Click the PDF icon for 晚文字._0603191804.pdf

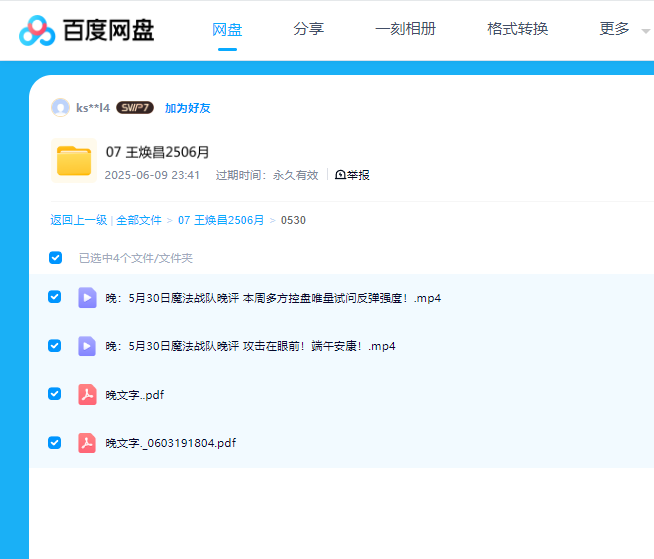pyautogui.click(x=88, y=443)
